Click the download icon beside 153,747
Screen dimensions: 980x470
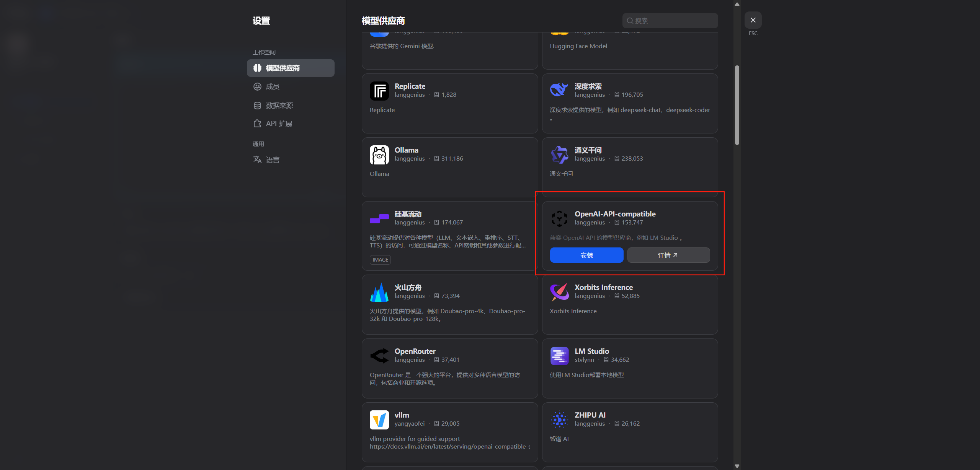[617, 222]
